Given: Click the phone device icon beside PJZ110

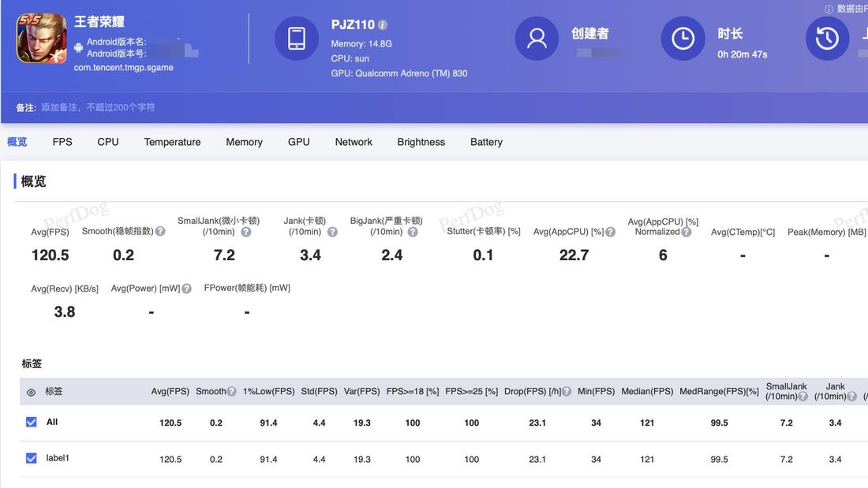Looking at the screenshot, I should click(x=297, y=38).
